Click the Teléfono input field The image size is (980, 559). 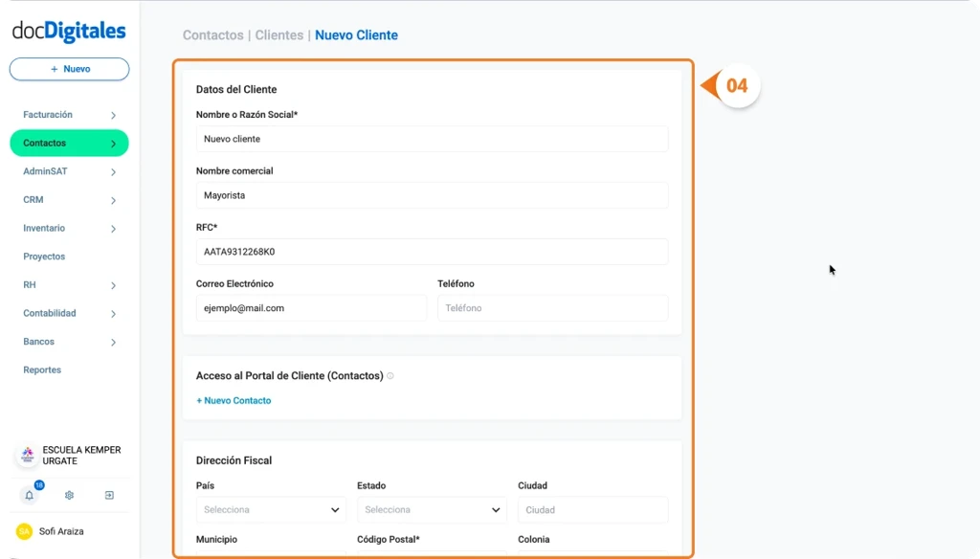[552, 307]
